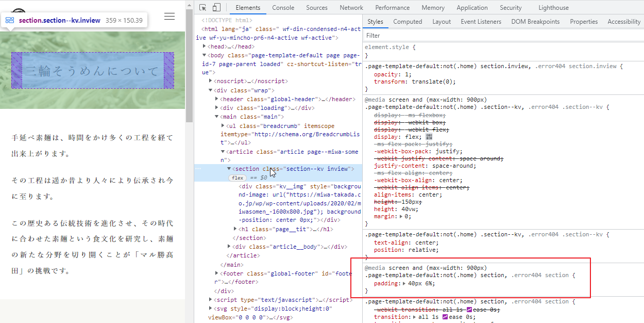Viewport: 644px width, 323px height.
Task: Open the Layout pane
Action: tap(442, 22)
